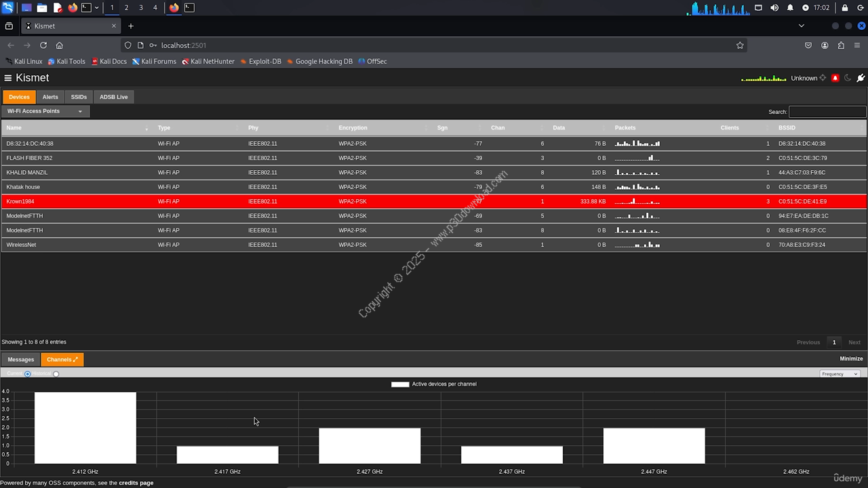
Task: Go to the Firefox home page
Action: [60, 45]
